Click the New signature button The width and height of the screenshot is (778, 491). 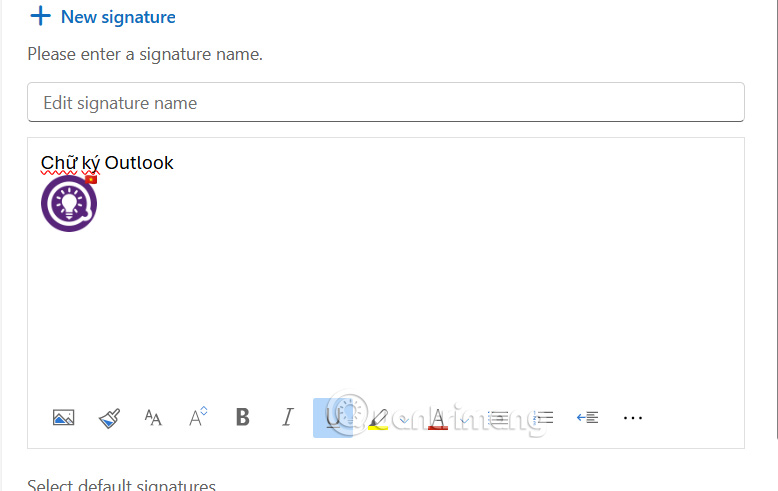click(117, 17)
